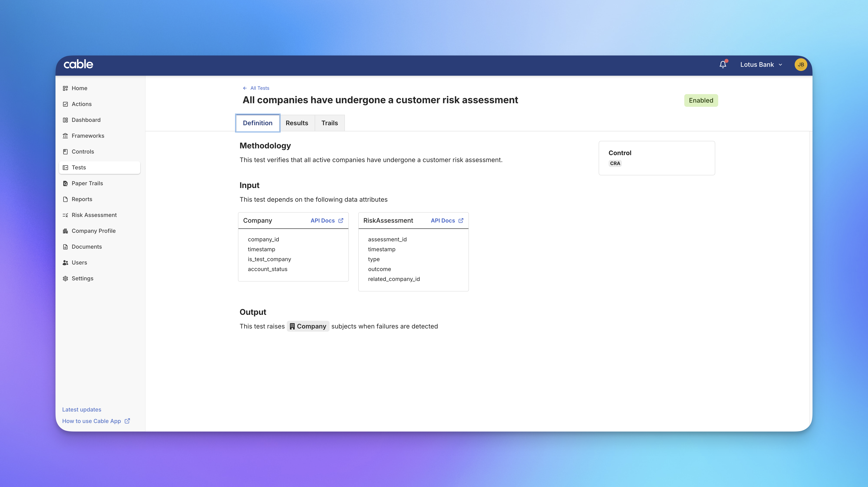The image size is (868, 487).
Task: Click the Risk Assessment sidebar icon
Action: click(x=65, y=215)
